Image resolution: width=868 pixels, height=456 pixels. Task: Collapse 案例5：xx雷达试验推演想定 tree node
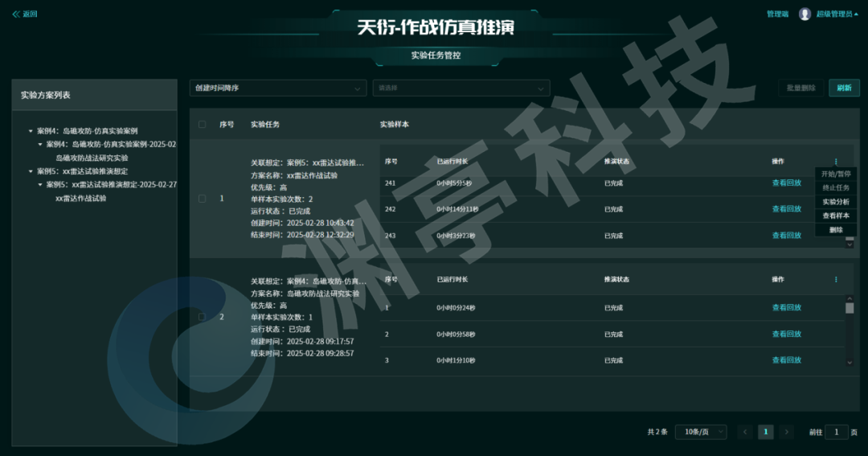tap(31, 172)
